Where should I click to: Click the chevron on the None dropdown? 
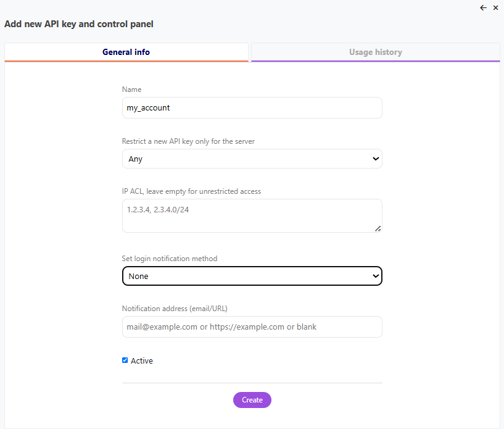[x=376, y=276]
